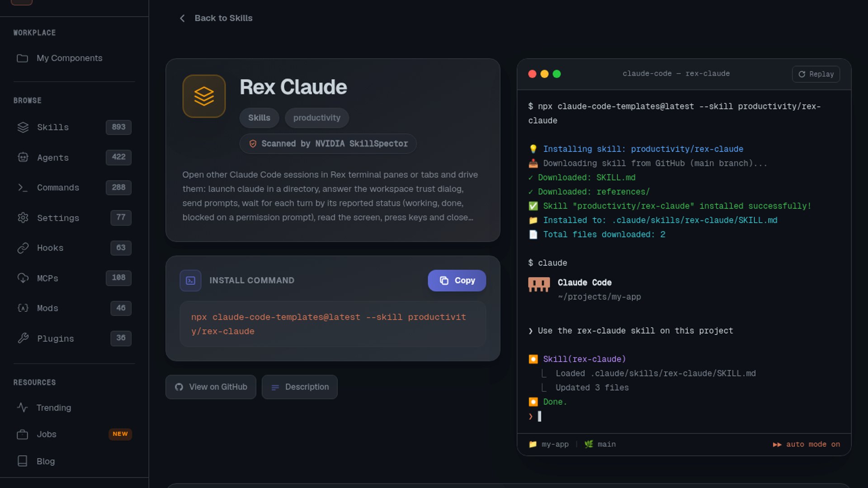Open the Agents section in the sidebar
This screenshot has width=868, height=488.
(x=74, y=157)
